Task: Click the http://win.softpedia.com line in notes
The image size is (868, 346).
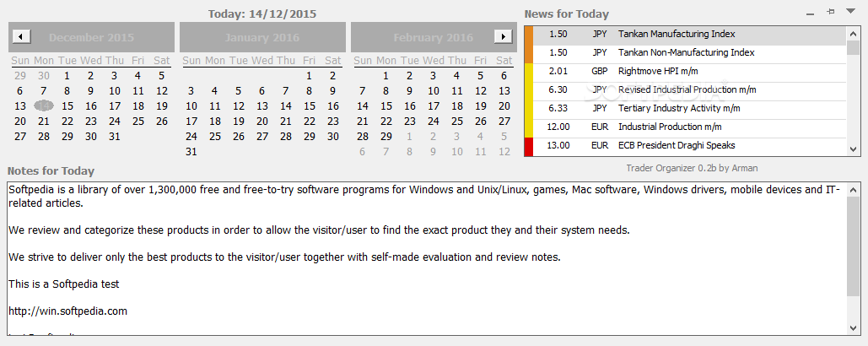Action: tap(67, 311)
